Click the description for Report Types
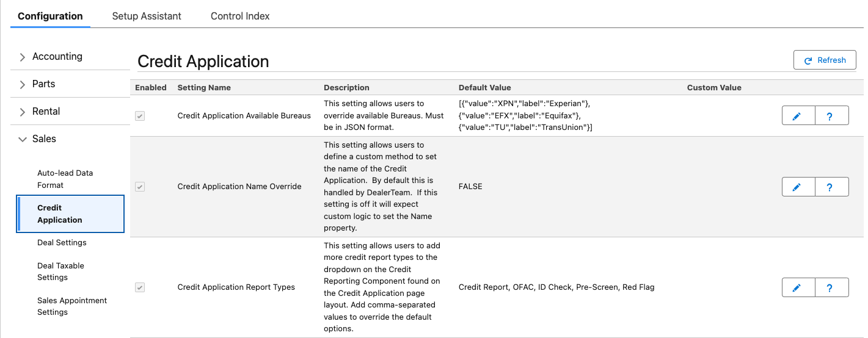This screenshot has width=868, height=338. (x=382, y=287)
